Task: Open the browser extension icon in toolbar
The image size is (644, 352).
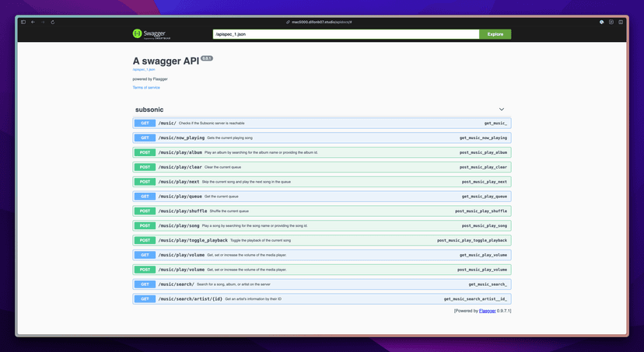Action: 601,22
